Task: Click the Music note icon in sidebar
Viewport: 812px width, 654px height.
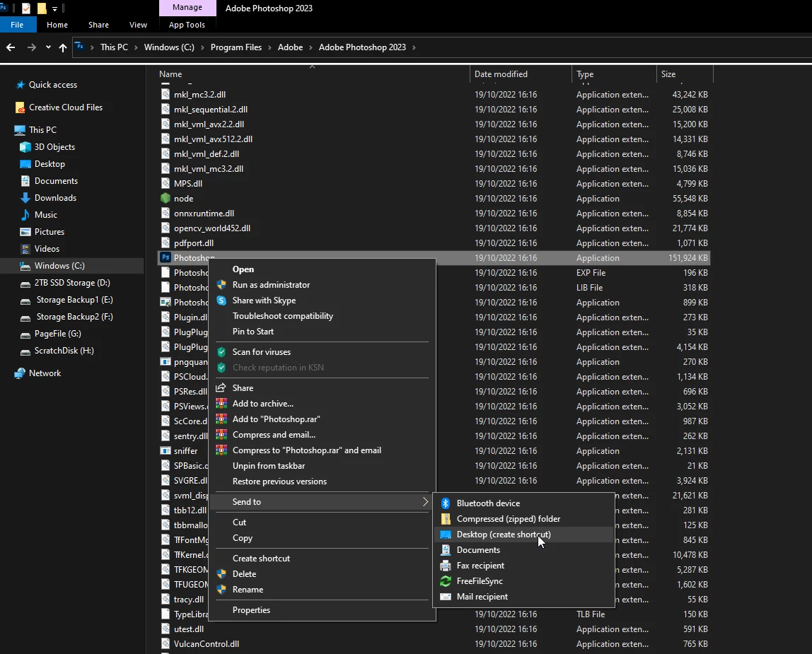Action: coord(25,215)
